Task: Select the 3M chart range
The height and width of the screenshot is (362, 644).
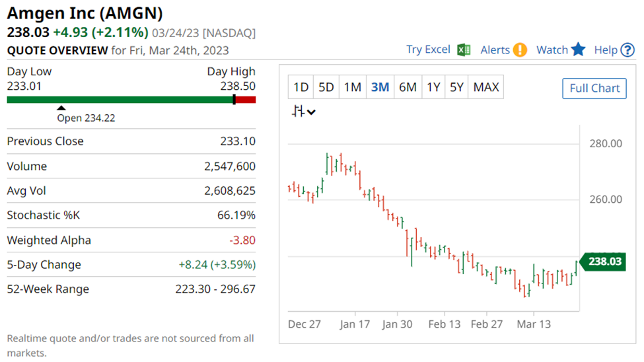Action: click(x=380, y=87)
